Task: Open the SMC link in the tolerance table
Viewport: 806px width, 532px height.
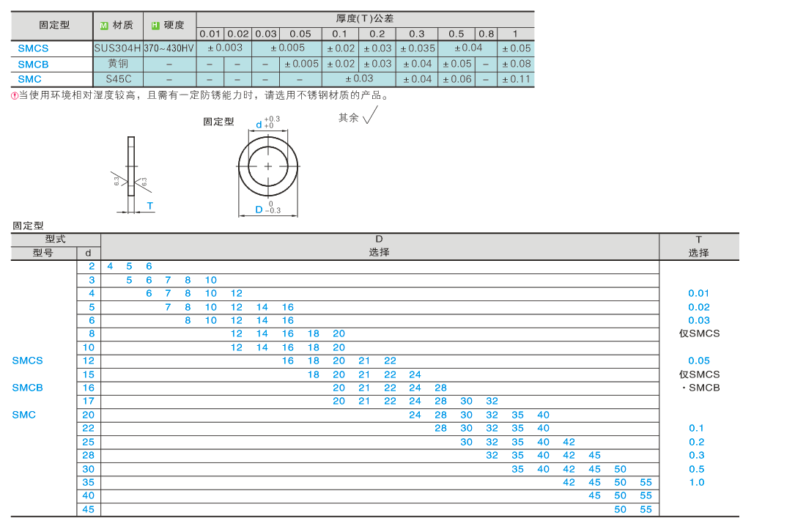Action: click(x=29, y=79)
